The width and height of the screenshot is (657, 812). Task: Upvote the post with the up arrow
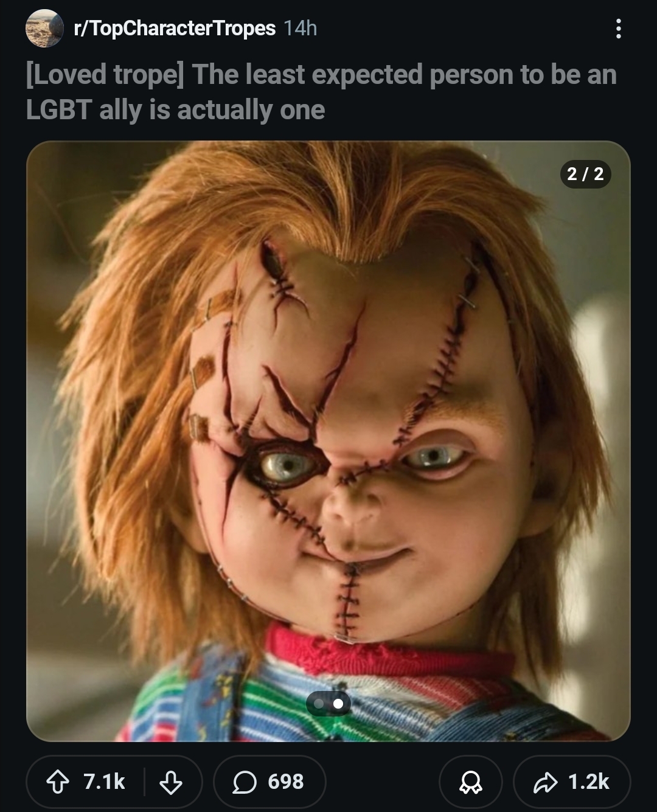click(58, 782)
